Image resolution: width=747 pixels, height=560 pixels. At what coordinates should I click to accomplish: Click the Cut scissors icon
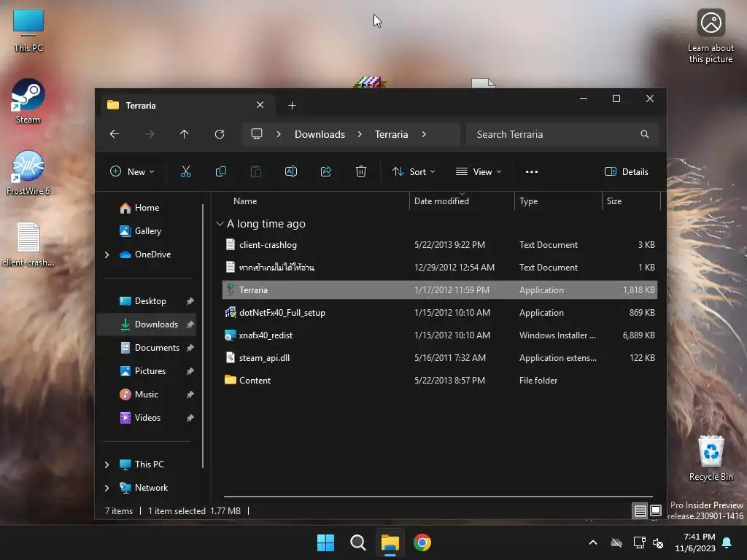point(186,172)
